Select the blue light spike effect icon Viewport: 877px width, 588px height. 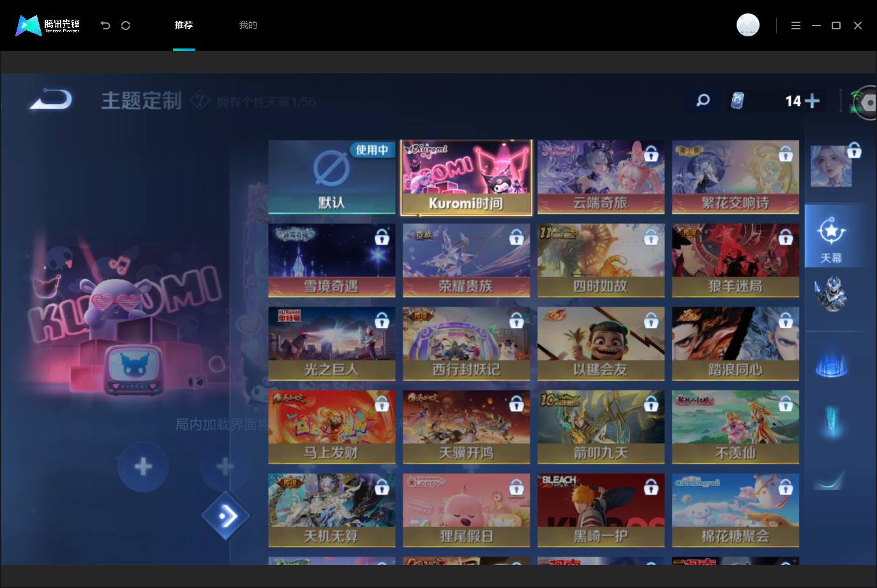(x=831, y=421)
